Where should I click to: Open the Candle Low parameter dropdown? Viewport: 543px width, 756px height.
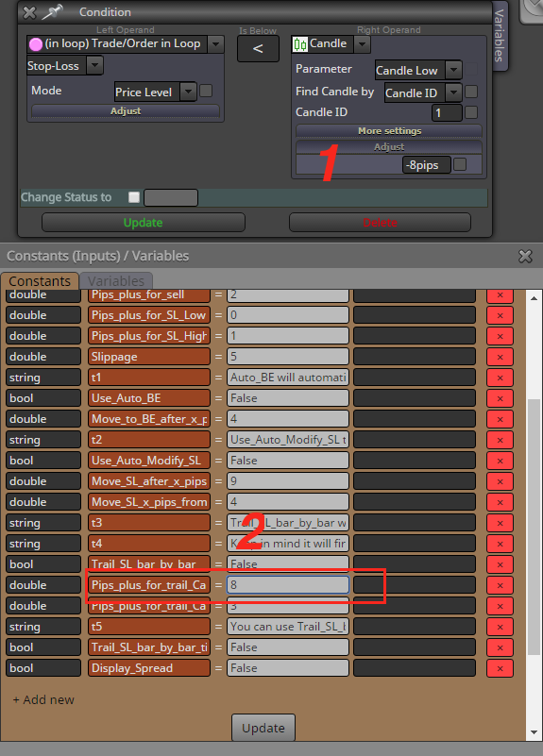click(453, 71)
